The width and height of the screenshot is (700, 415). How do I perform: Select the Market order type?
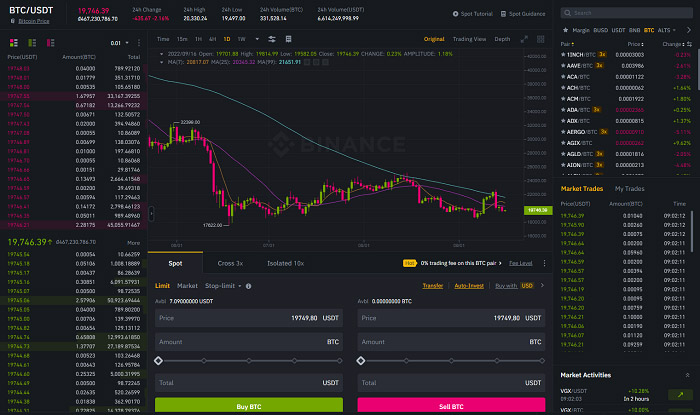click(x=187, y=286)
